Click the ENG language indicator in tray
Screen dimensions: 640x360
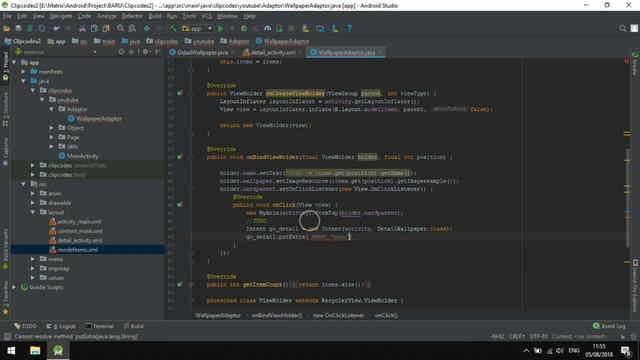click(574, 351)
